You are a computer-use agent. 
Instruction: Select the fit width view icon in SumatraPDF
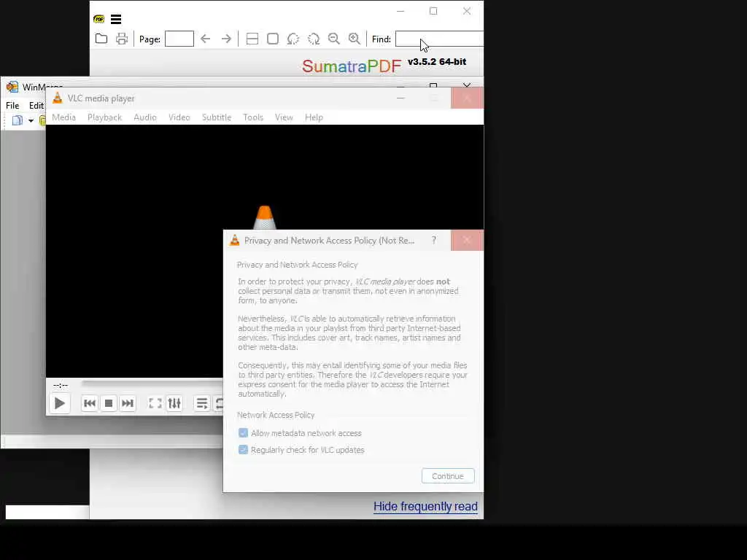[x=252, y=39]
